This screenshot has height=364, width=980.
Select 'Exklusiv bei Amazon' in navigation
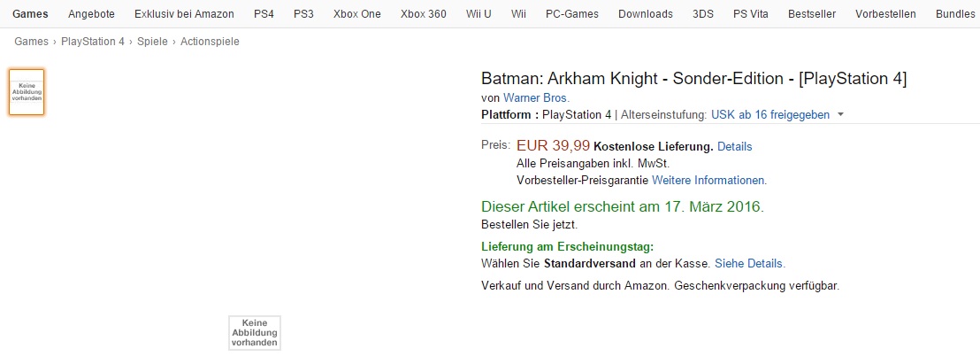(x=184, y=14)
